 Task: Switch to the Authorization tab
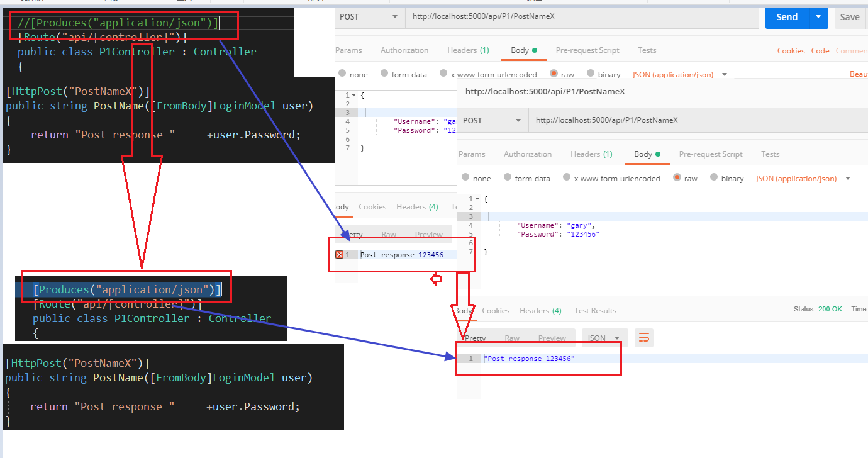(404, 50)
